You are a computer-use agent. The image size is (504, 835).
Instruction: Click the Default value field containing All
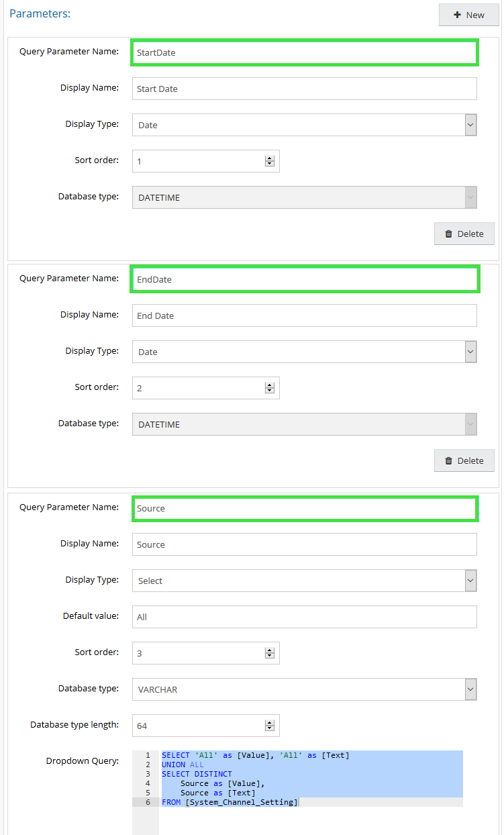tap(304, 617)
